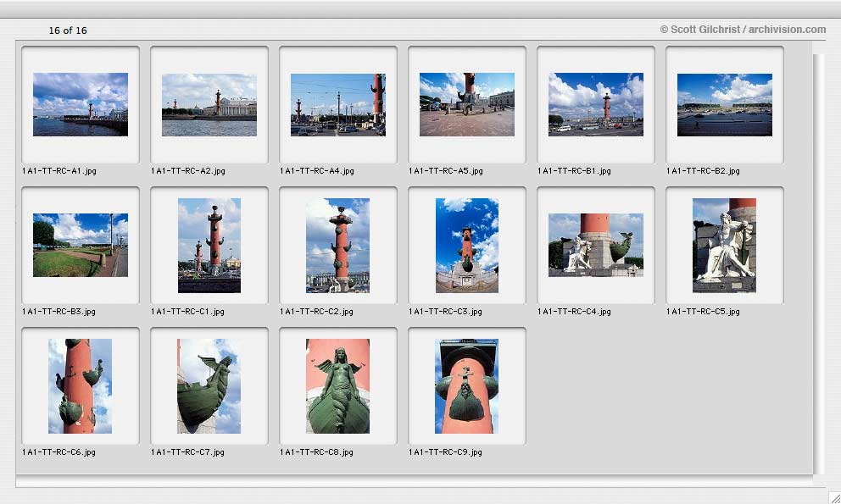Open the 1A1-TT-RC-C8.jpg winged figure thumbnail
This screenshot has width=841, height=504.
338,386
